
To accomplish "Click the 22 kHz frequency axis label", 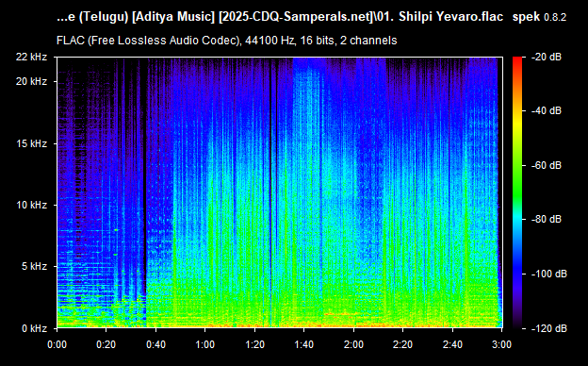I will coord(31,57).
